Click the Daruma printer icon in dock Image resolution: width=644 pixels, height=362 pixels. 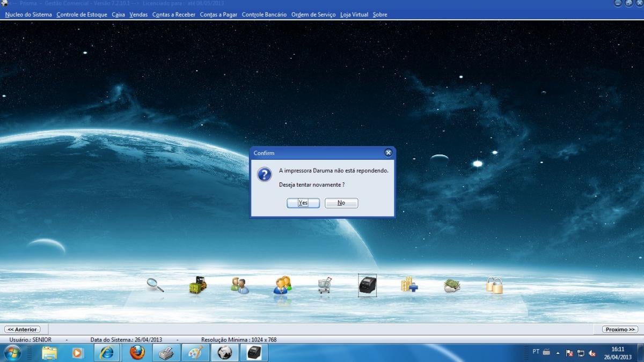[x=368, y=285]
